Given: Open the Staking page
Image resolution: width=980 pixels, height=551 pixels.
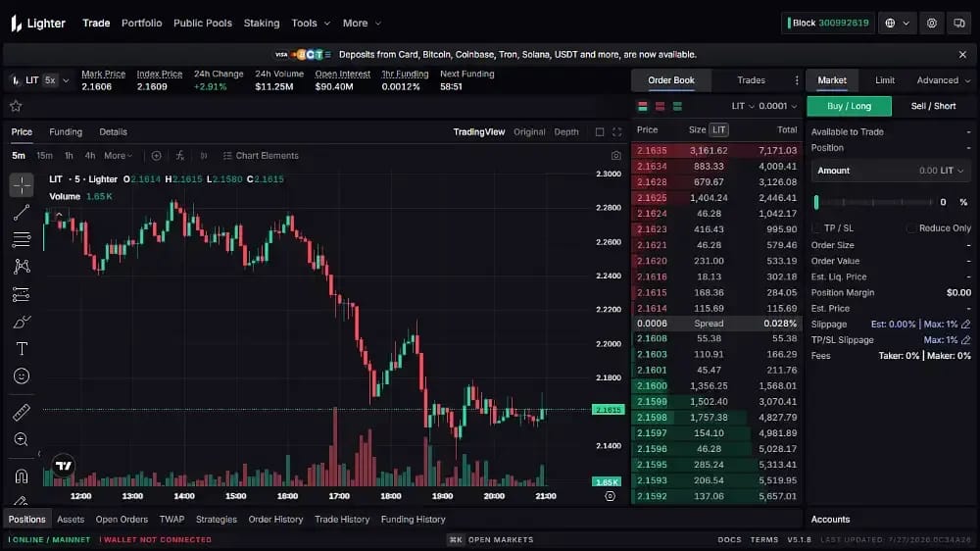Looking at the screenshot, I should click(x=262, y=24).
